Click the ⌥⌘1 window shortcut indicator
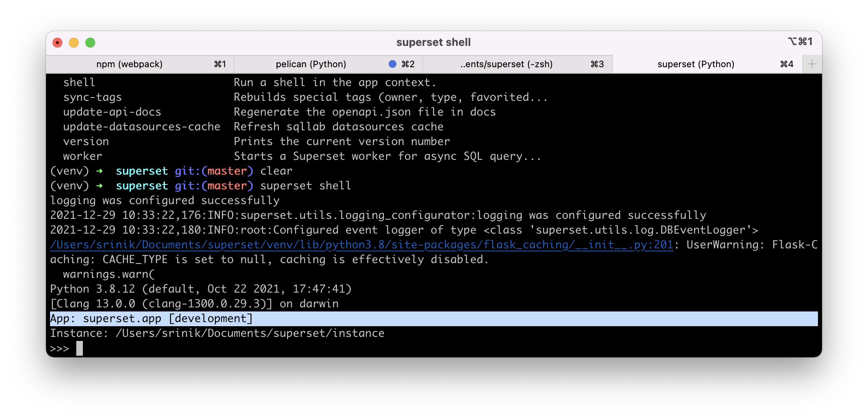This screenshot has width=868, height=418. 800,41
